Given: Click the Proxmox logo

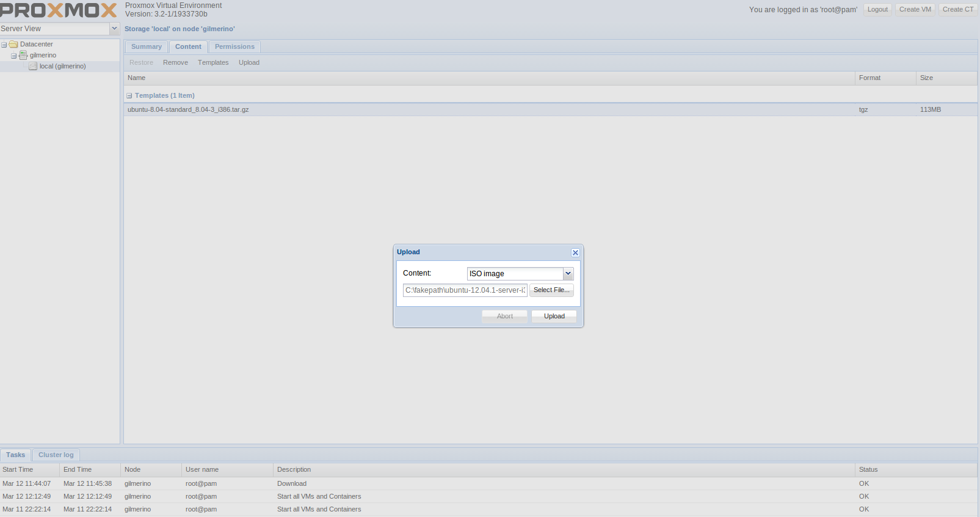Looking at the screenshot, I should 59,10.
